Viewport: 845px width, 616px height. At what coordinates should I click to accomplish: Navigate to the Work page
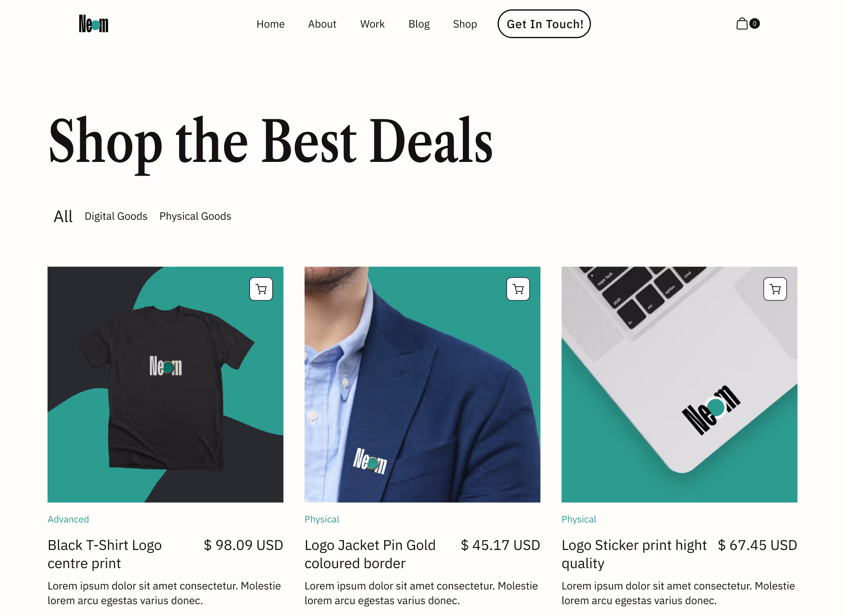pyautogui.click(x=372, y=24)
